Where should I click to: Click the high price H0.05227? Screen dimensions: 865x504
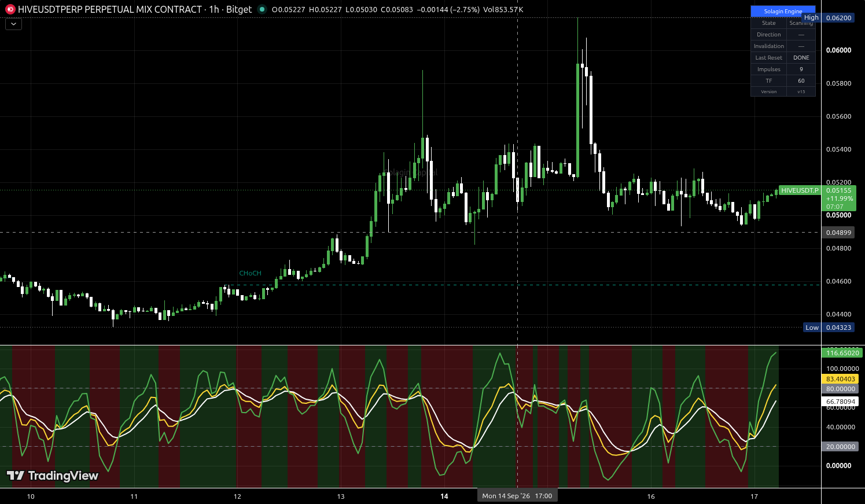325,10
